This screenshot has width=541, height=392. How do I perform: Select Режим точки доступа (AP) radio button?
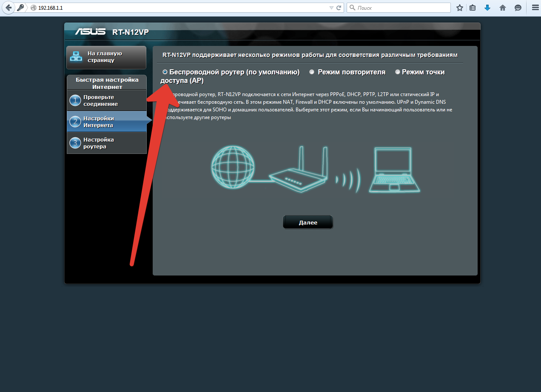(x=398, y=72)
